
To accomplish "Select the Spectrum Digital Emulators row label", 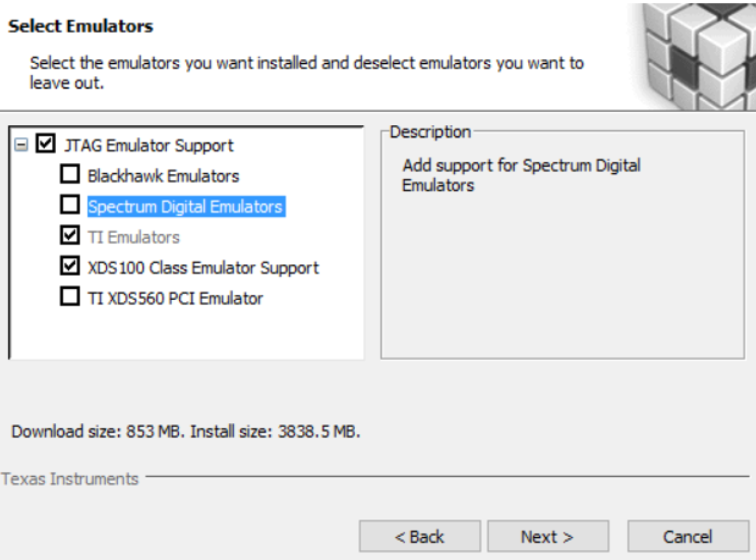I will click(x=186, y=206).
